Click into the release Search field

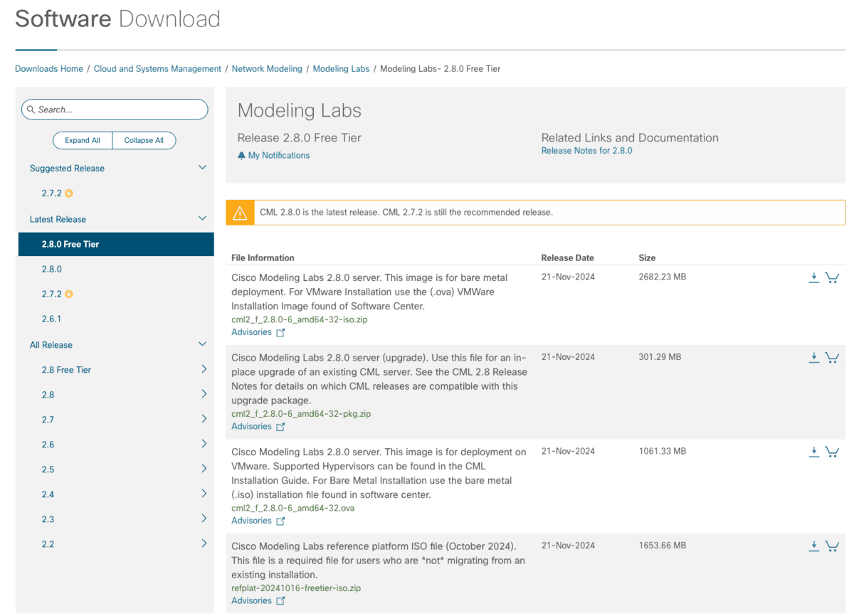point(117,110)
